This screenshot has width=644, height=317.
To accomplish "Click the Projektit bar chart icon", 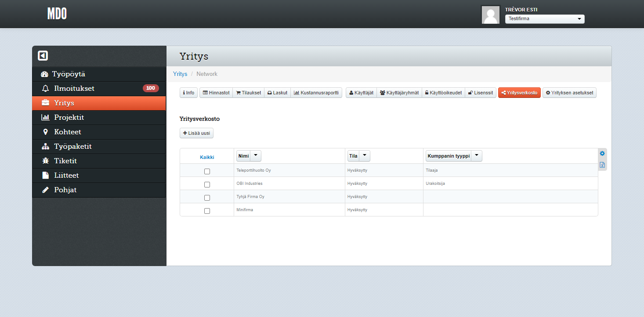I will (x=45, y=118).
